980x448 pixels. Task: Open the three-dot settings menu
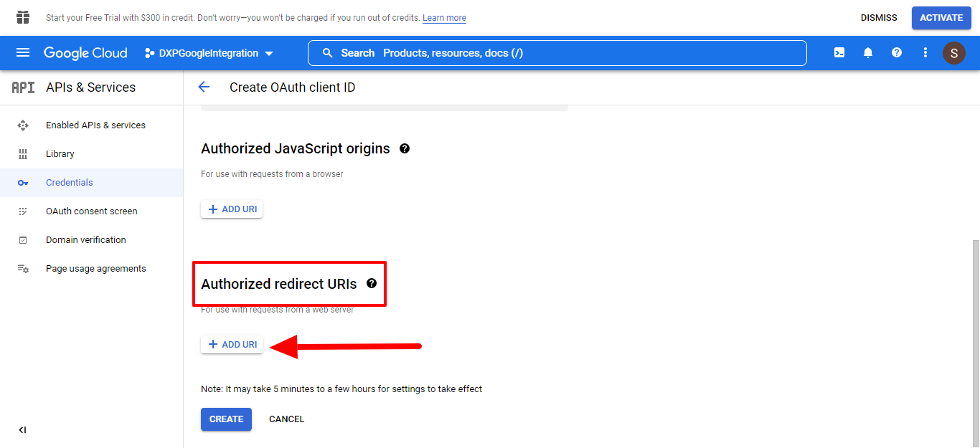tap(925, 53)
